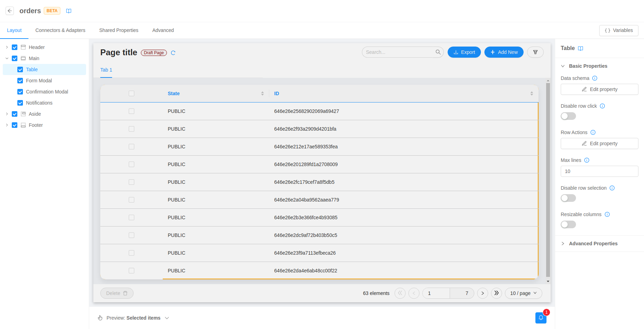Click the notification bell with badge
644x329 pixels.
[541, 318]
